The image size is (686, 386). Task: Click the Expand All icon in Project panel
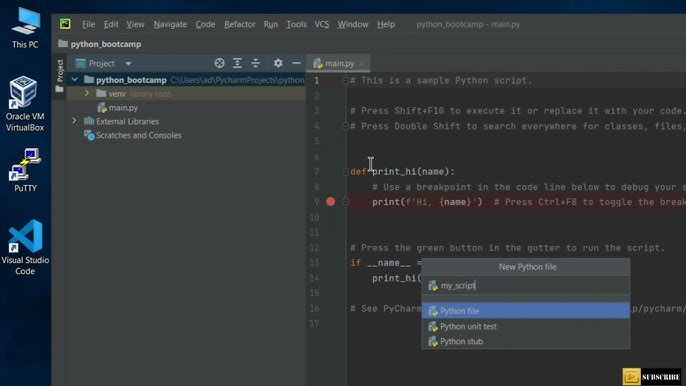tap(237, 63)
